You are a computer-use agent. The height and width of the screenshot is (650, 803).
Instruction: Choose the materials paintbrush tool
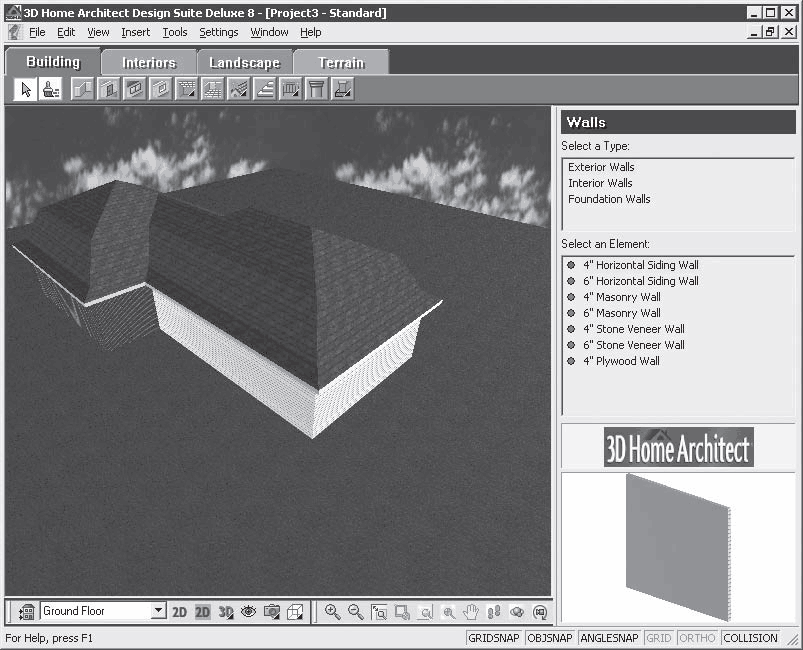pos(51,90)
